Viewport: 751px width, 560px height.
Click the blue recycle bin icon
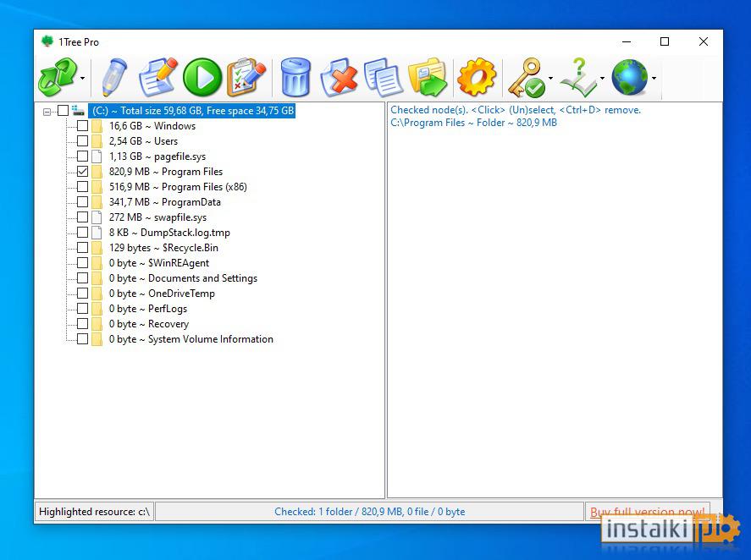pos(295,77)
